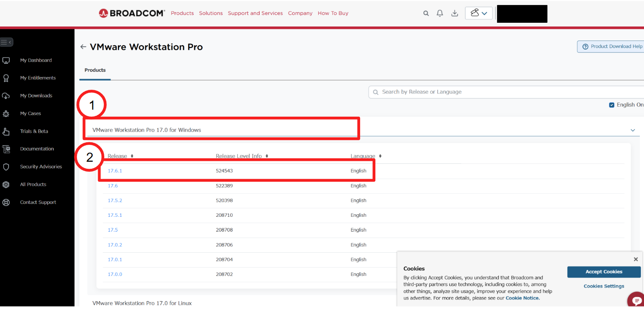Collapse the left sidebar with the hamburger icon
Image resolution: width=644 pixels, height=309 pixels.
(7, 42)
